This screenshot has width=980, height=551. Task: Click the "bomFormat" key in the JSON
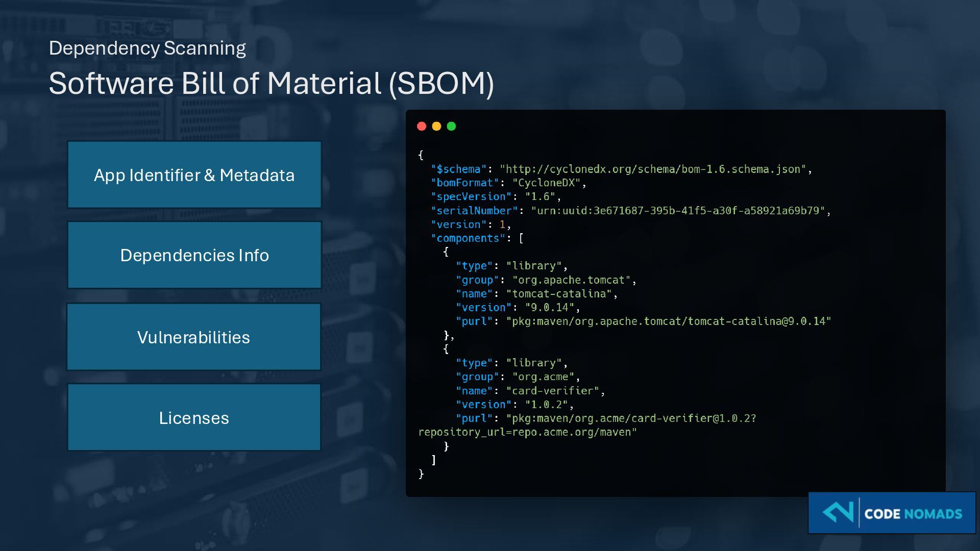(x=464, y=183)
